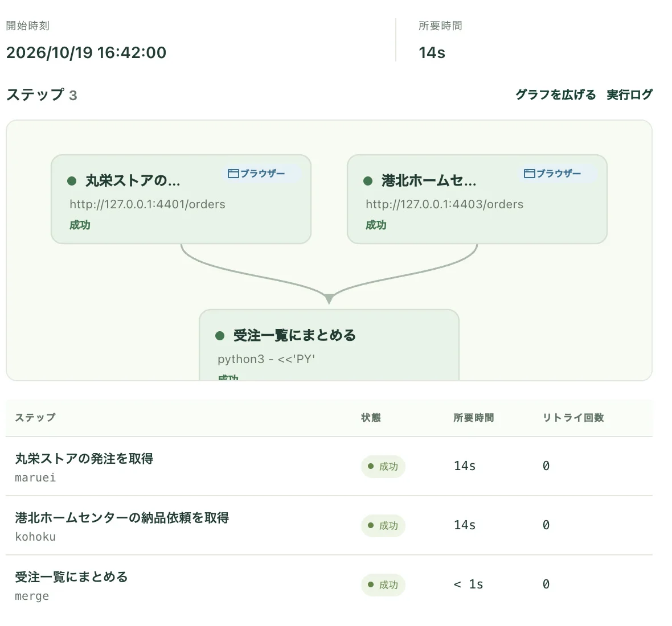Click URL http://127.0.0.1:4401/orders
Screen dimensions: 672x626
click(x=147, y=204)
